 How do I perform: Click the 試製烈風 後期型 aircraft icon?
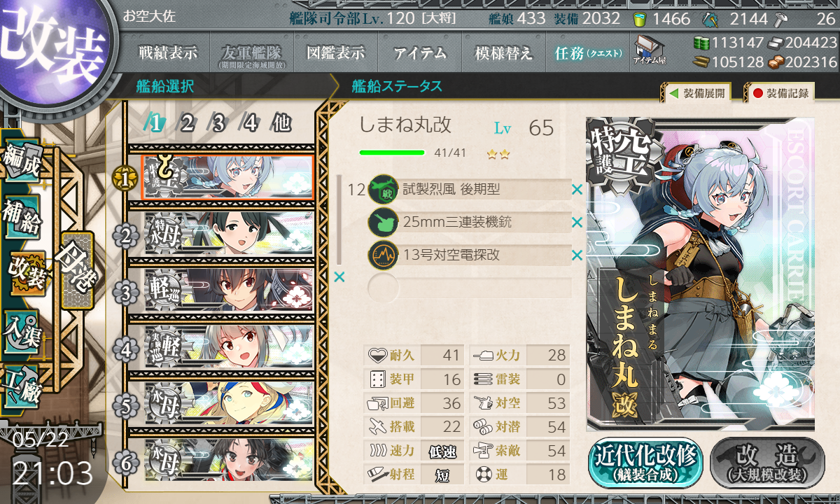click(384, 190)
